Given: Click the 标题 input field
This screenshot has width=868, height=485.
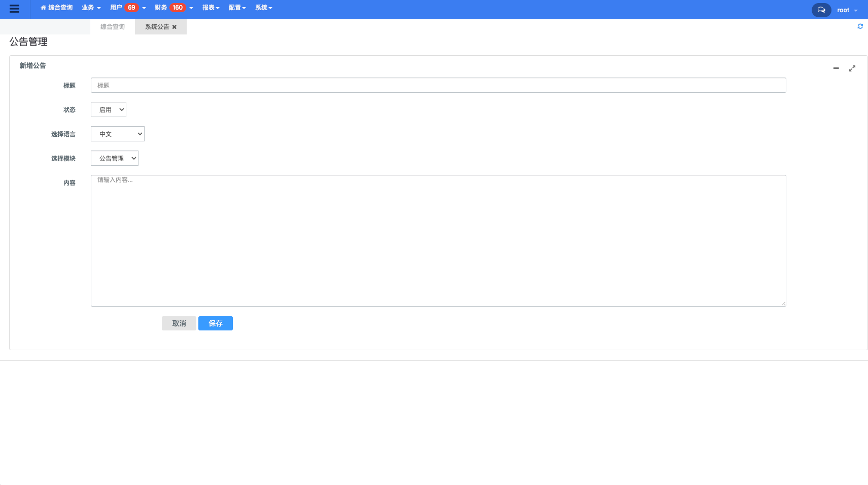Looking at the screenshot, I should tap(438, 85).
